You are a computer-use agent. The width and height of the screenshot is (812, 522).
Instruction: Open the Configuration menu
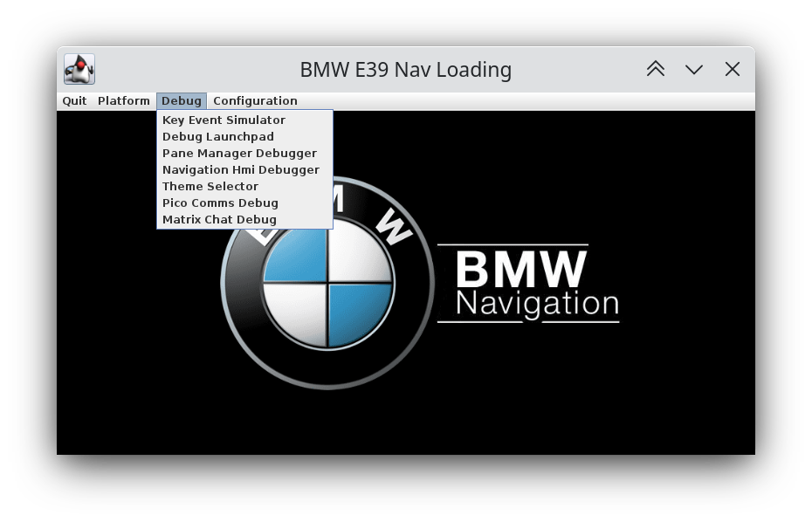click(255, 101)
